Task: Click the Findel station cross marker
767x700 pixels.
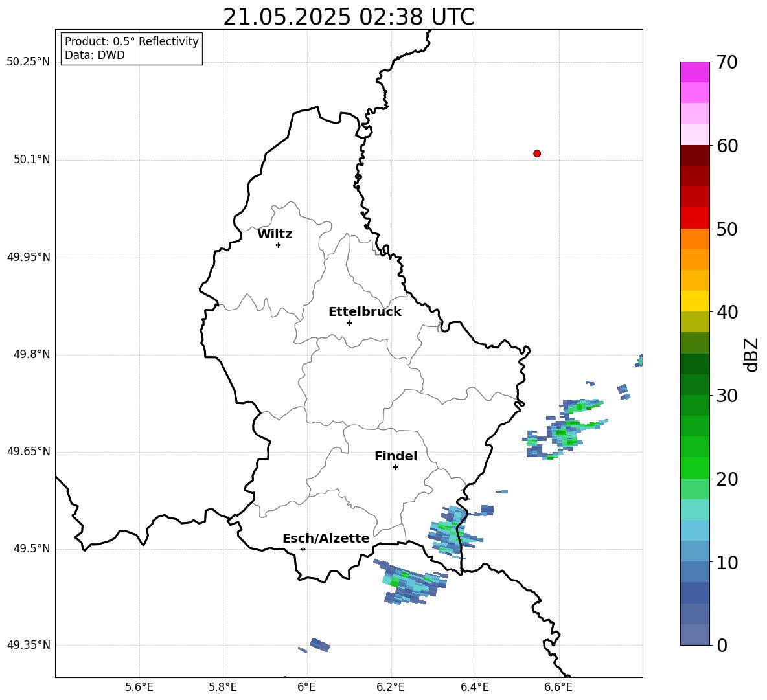Action: (x=395, y=468)
